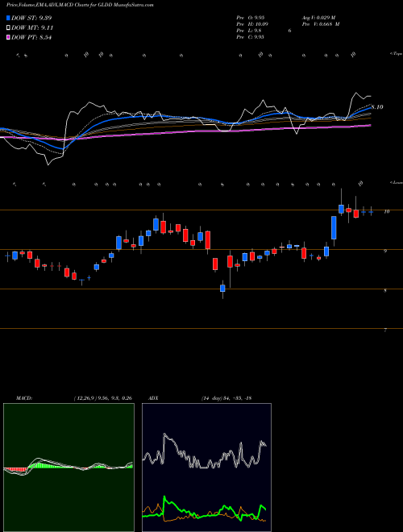Viewport: 403px width, 532px height.
Task: Click the lowest blue candlestick below the 8 line
Action: pos(222,288)
